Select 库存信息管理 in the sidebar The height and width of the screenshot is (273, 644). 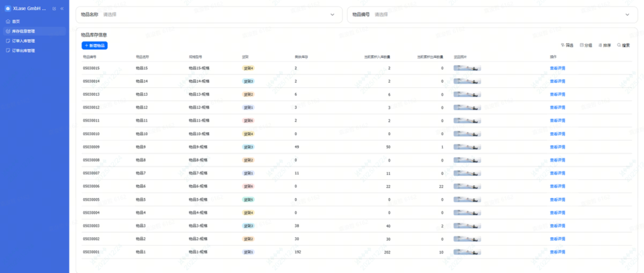[x=23, y=31]
